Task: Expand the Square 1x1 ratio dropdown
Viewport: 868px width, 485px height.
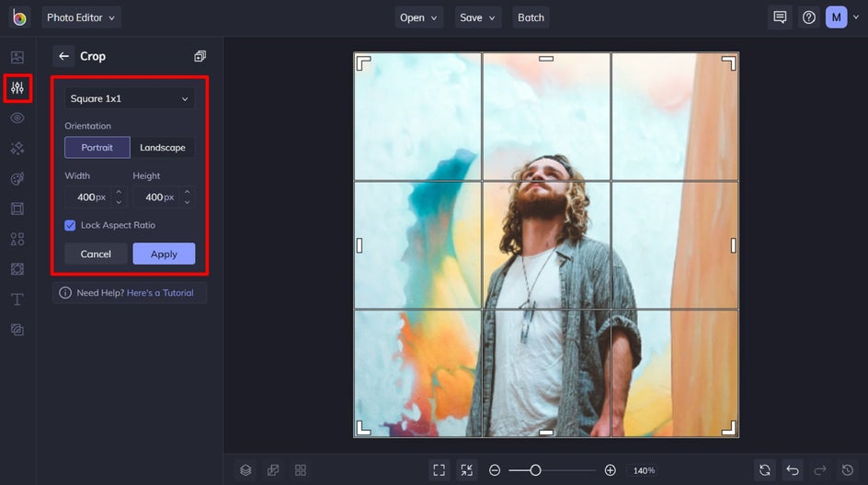Action: (x=129, y=98)
